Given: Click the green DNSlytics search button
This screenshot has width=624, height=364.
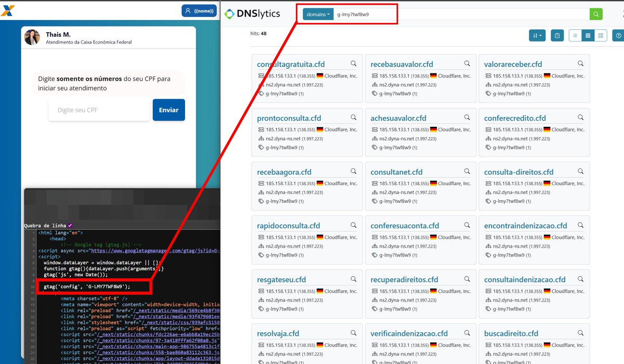Looking at the screenshot, I should click(x=596, y=14).
